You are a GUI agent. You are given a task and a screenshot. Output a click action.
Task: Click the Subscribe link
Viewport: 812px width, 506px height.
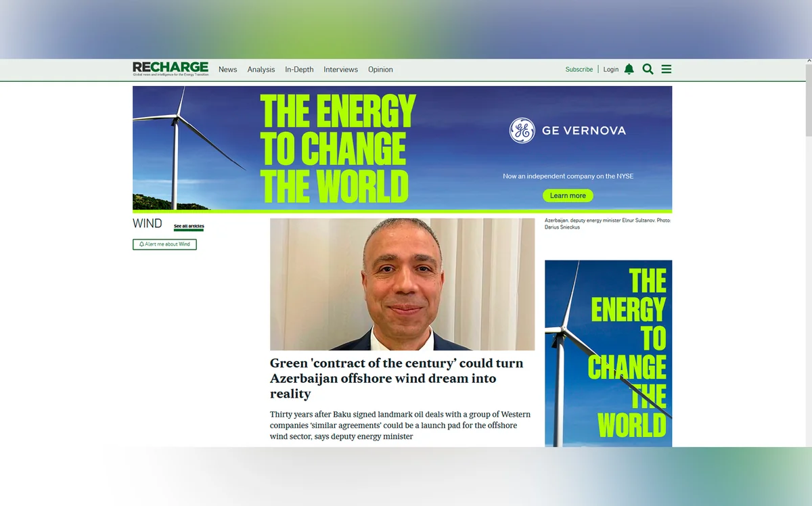pos(579,70)
